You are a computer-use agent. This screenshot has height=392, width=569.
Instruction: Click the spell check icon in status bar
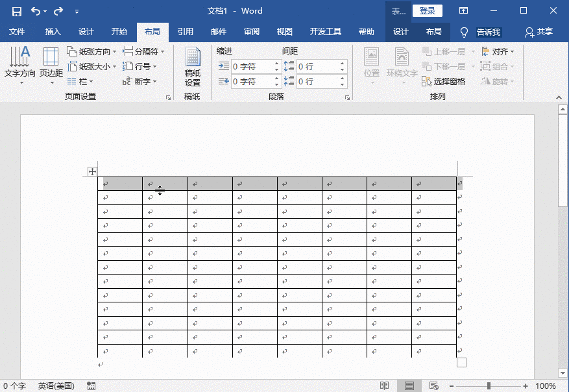tap(91, 385)
